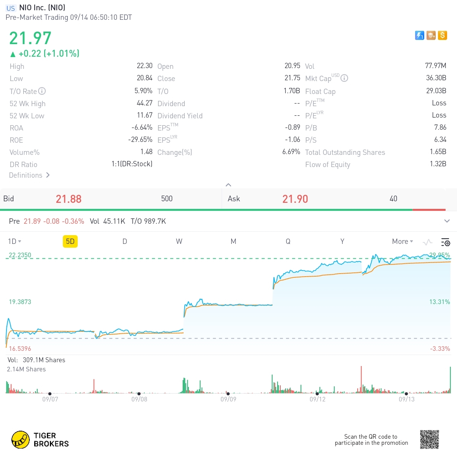Open Mkt Cap info tooltip icon
457x476 pixels.
pyautogui.click(x=344, y=78)
